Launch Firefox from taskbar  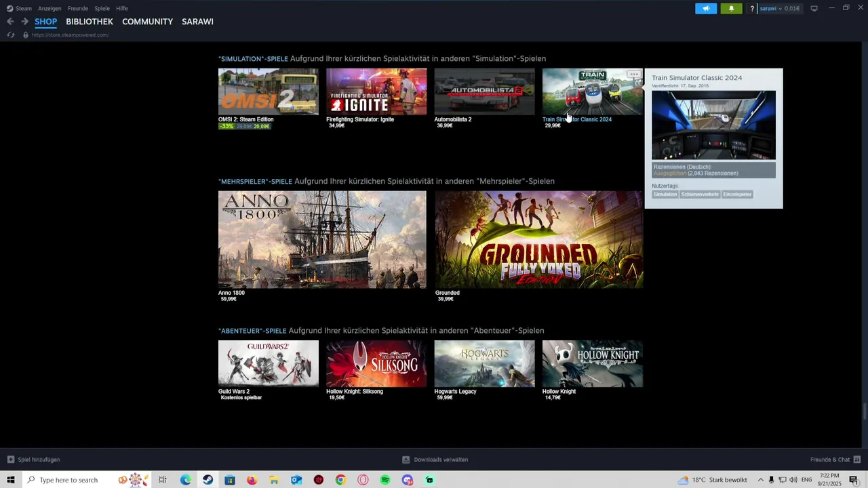[252, 480]
